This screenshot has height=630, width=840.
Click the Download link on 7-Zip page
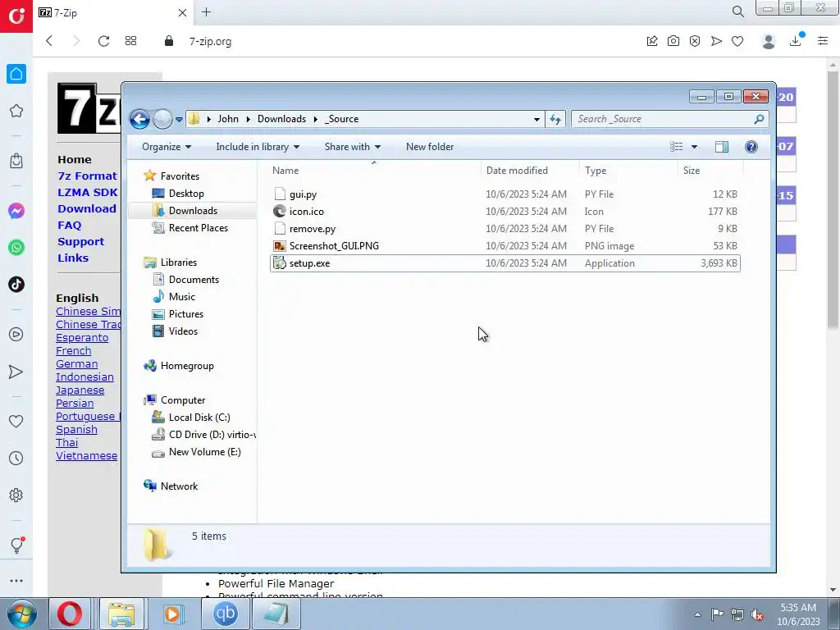[x=87, y=209]
